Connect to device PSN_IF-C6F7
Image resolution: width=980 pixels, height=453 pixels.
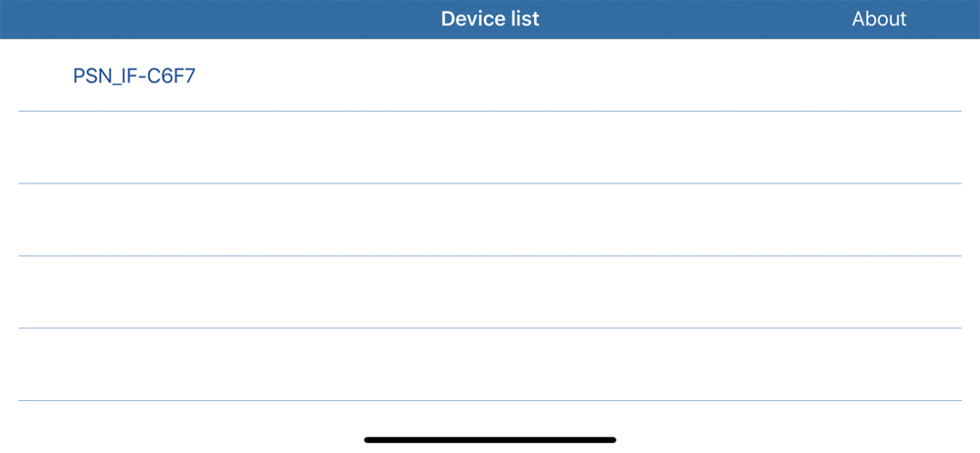point(490,75)
